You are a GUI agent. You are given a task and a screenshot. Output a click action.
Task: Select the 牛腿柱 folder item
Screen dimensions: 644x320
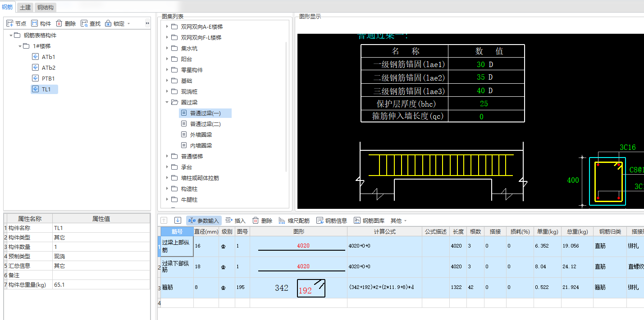(x=189, y=200)
